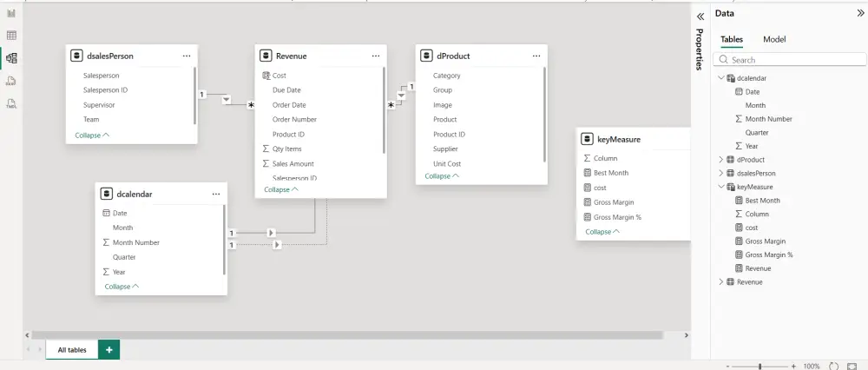868x370 pixels.
Task: Click the dsalesPerson table card icon
Action: 76,56
